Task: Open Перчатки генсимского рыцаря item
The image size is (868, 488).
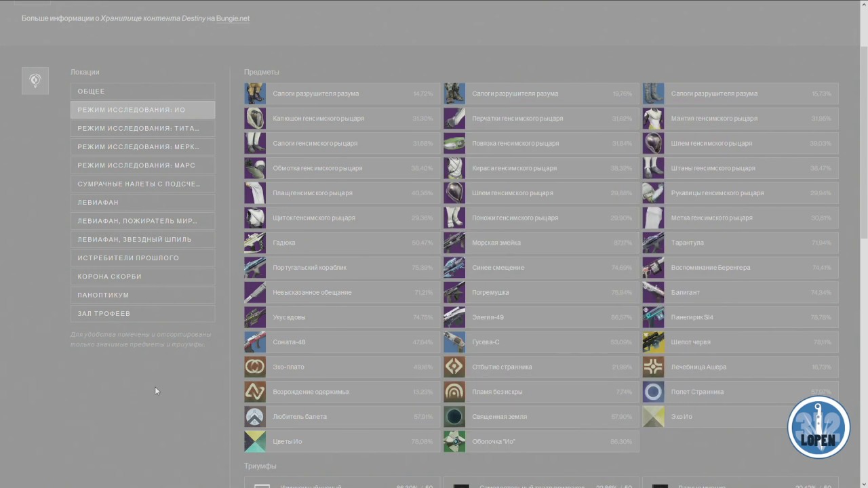Action: 541,119
